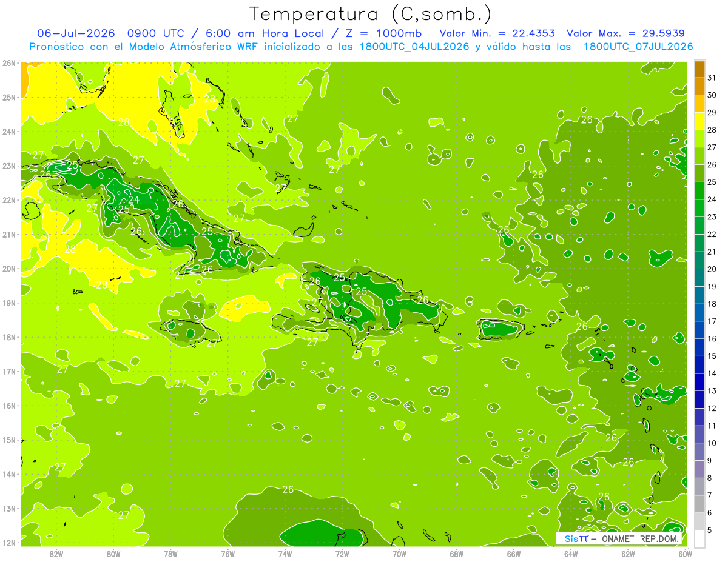This screenshot has width=728, height=562.
Task: Click the '25N' latitude axis label
Action: [x=8, y=97]
